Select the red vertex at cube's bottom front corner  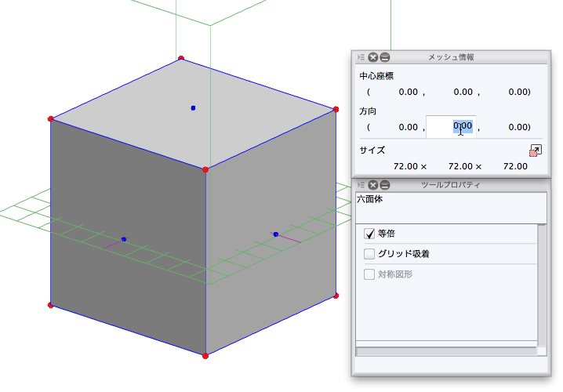(x=205, y=356)
